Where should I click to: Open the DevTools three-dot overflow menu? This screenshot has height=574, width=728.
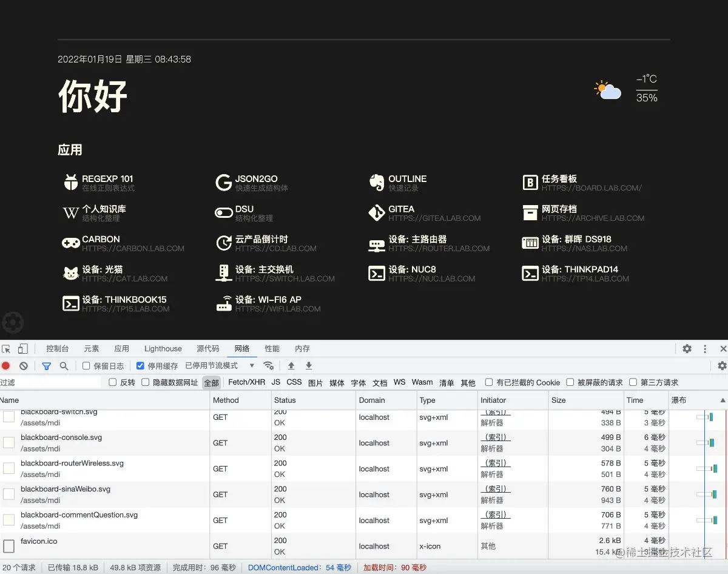coord(705,349)
